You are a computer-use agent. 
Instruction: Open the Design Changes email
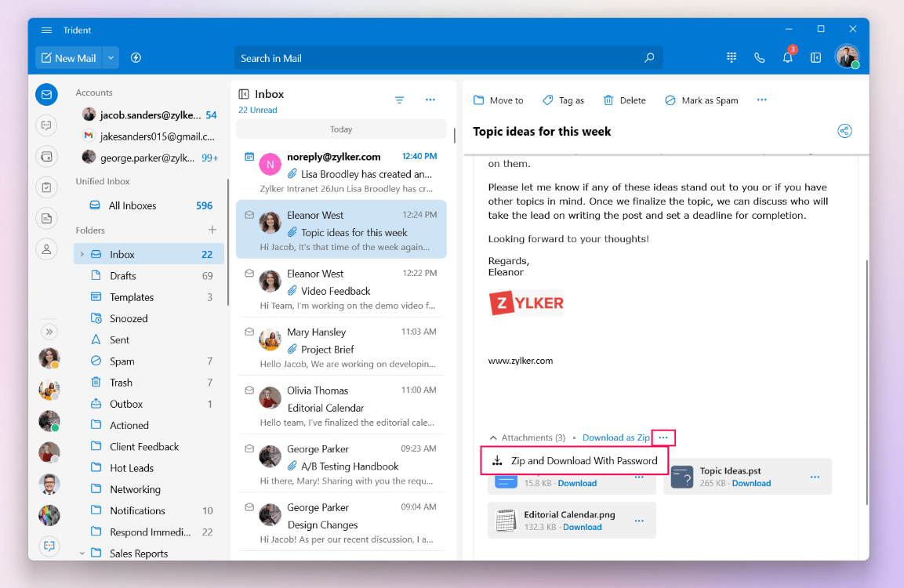point(341,523)
